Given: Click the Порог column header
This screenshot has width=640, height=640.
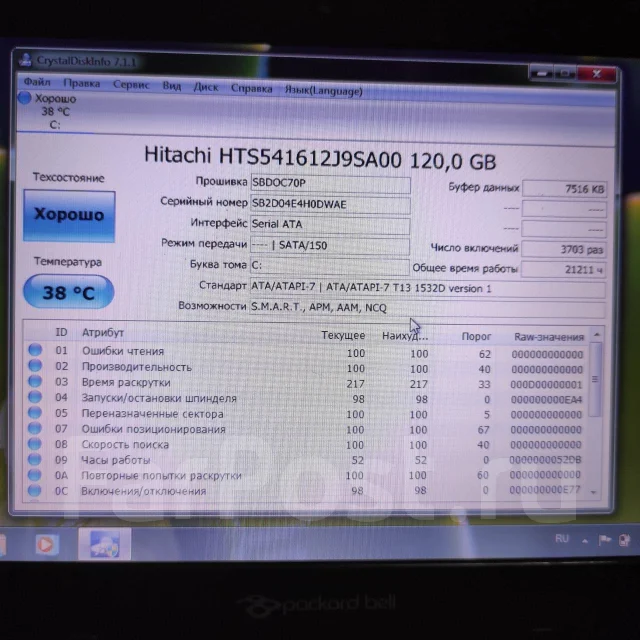Looking at the screenshot, I should point(476,337).
